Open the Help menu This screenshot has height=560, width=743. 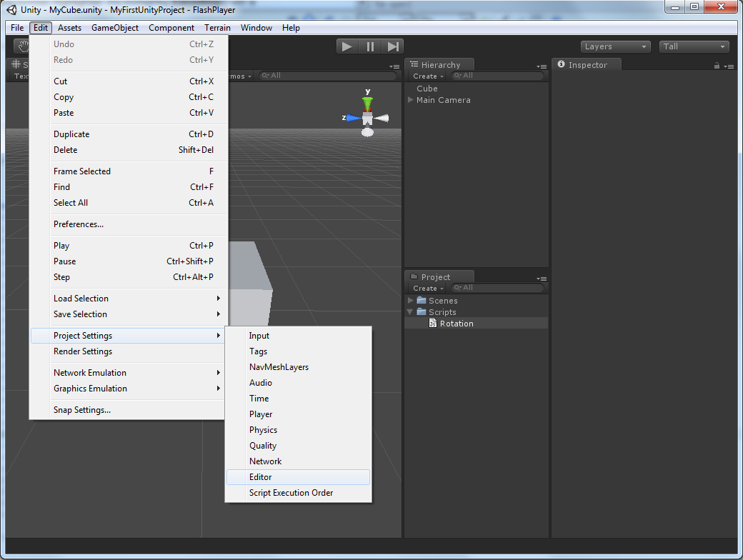click(291, 27)
